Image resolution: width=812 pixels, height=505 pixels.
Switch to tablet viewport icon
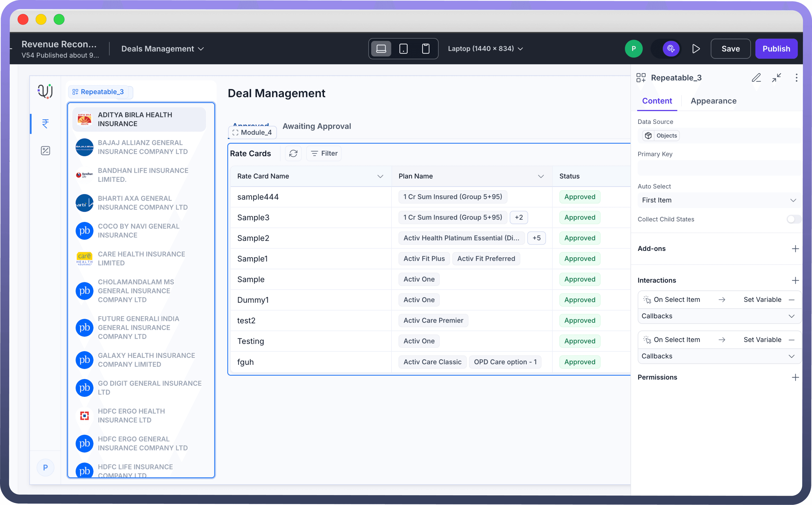click(403, 49)
